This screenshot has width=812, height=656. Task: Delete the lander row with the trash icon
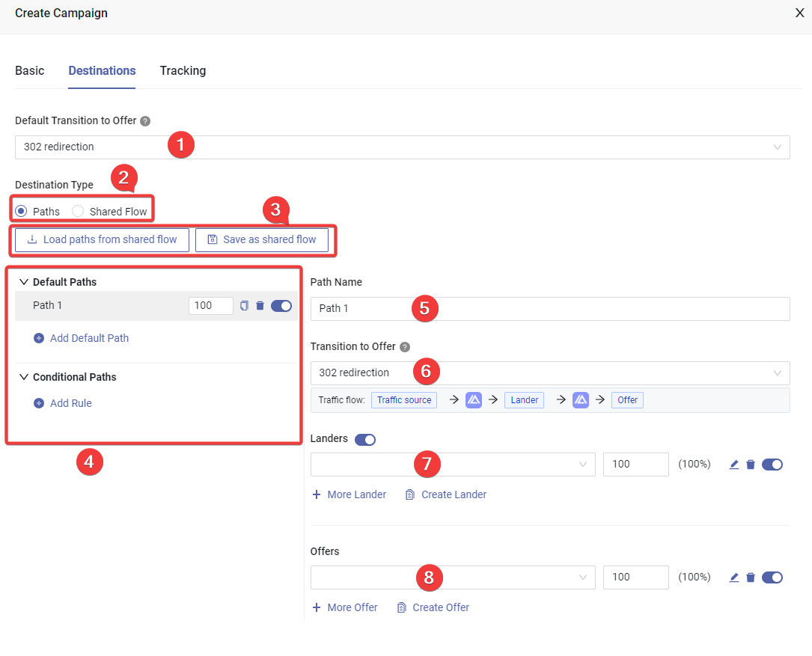tap(751, 465)
